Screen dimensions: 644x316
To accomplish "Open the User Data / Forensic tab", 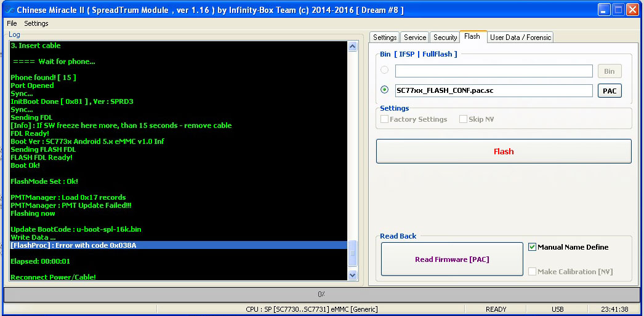I will (520, 38).
